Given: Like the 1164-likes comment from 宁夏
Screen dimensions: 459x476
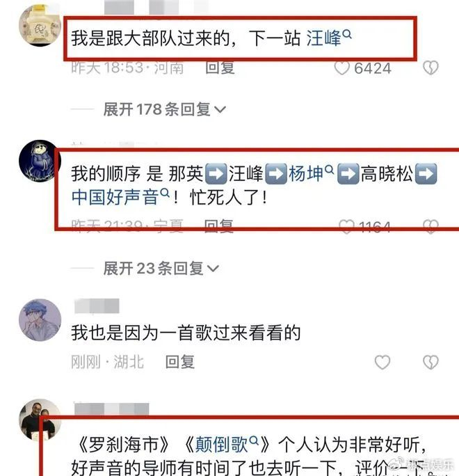Looking at the screenshot, I should 346,226.
